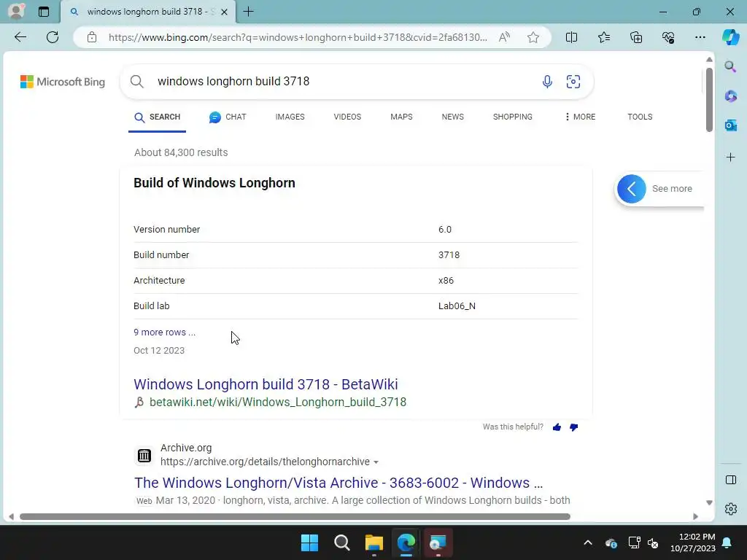Open taskbar Search
Image resolution: width=747 pixels, height=560 pixels.
pos(342,542)
